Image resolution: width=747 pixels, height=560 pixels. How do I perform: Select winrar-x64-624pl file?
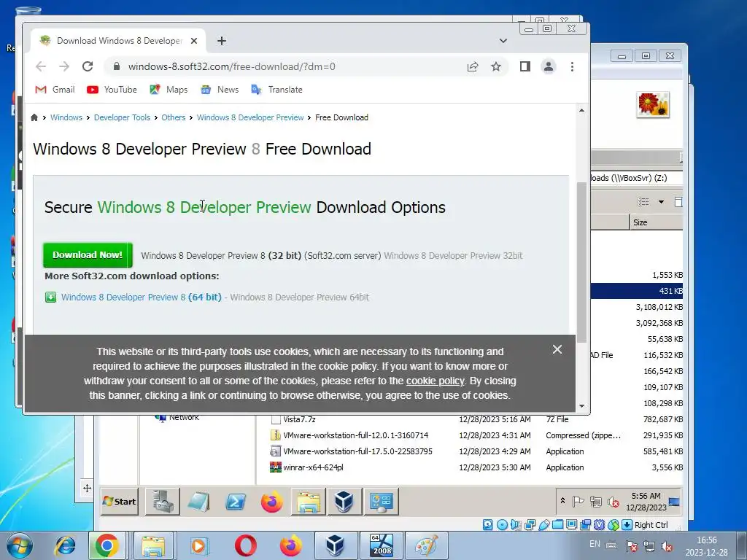[x=313, y=467]
